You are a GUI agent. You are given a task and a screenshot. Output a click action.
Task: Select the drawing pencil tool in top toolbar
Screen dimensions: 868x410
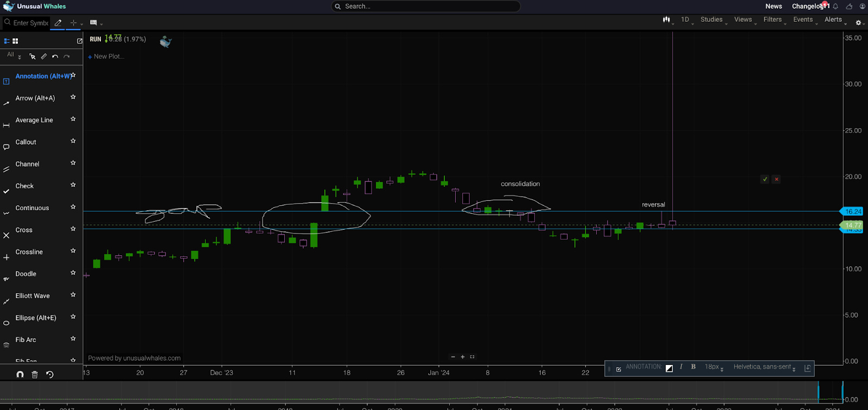[x=58, y=23]
